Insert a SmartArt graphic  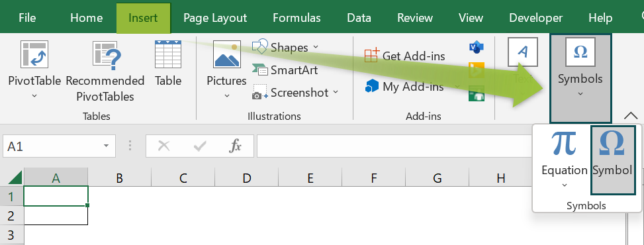pos(285,70)
